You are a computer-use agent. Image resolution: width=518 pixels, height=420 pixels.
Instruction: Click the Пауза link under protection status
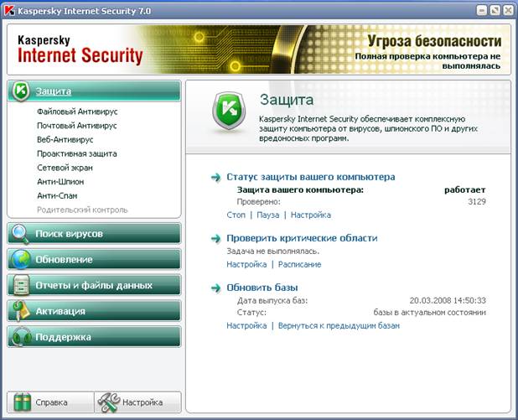(x=268, y=215)
